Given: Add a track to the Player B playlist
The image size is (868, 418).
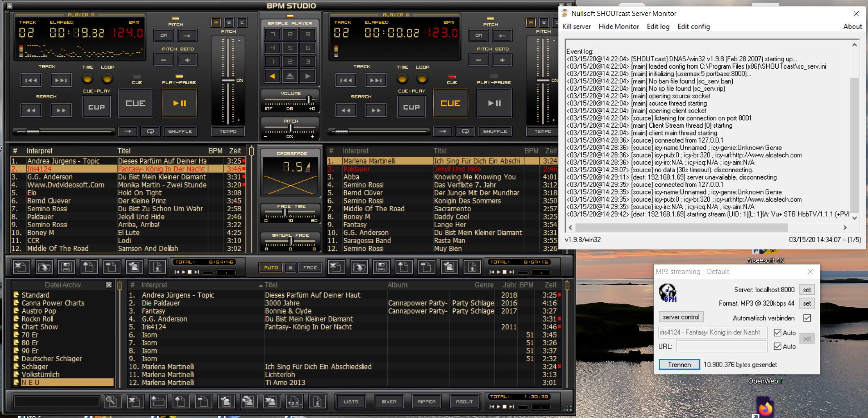Looking at the screenshot, I should [x=404, y=267].
